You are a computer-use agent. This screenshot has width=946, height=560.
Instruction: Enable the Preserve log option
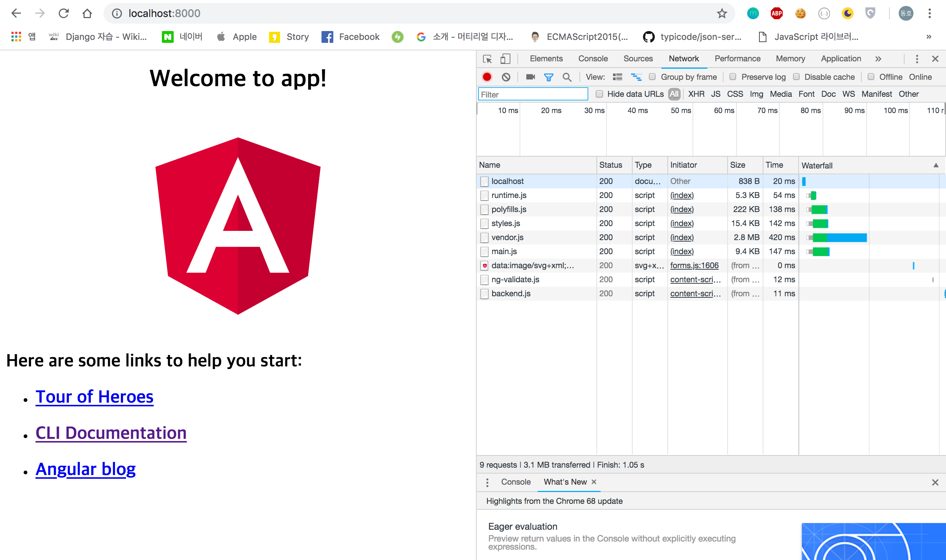(733, 77)
